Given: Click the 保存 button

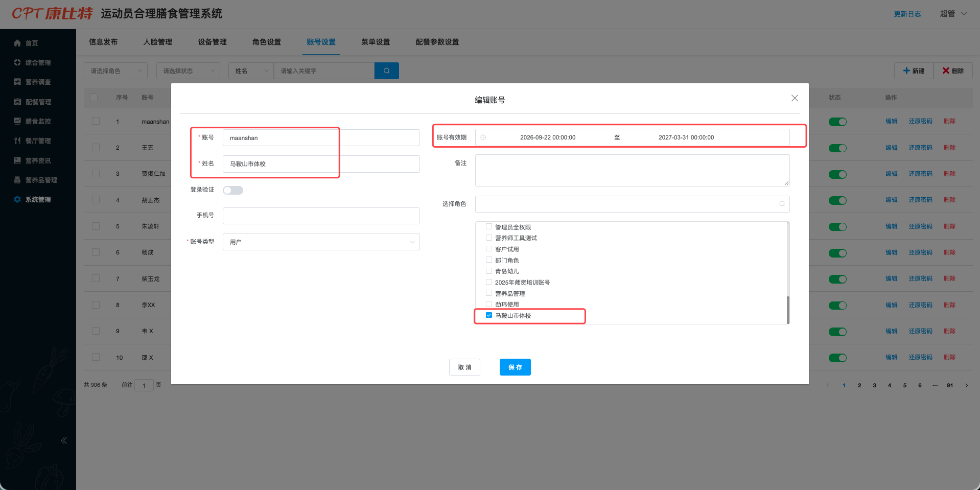Looking at the screenshot, I should pyautogui.click(x=515, y=367).
